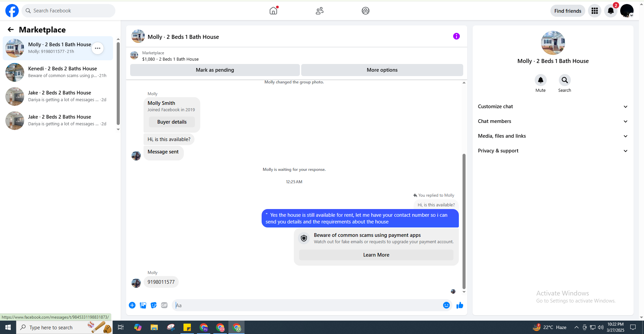Send a thumbs-up like
This screenshot has width=644, height=334.
click(460, 305)
